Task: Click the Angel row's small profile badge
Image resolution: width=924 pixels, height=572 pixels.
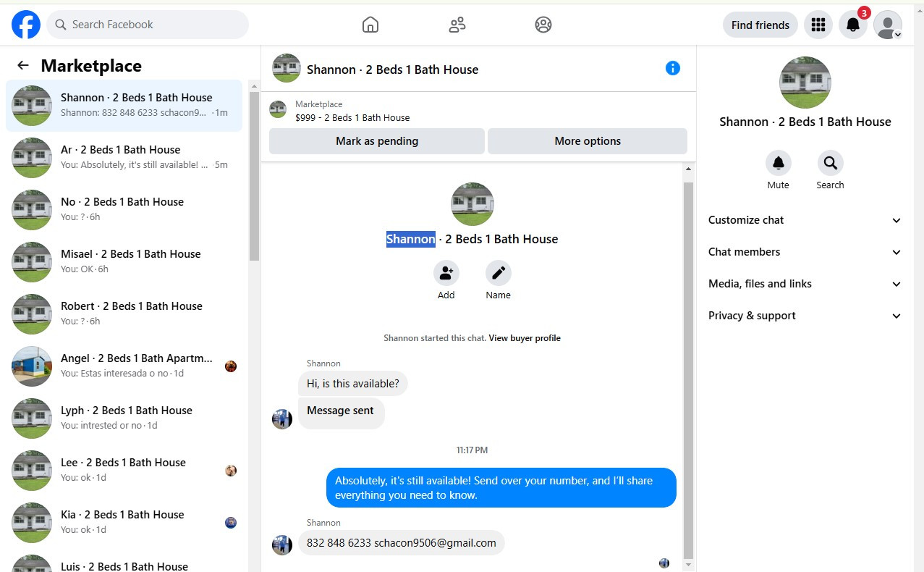Action: 231,366
